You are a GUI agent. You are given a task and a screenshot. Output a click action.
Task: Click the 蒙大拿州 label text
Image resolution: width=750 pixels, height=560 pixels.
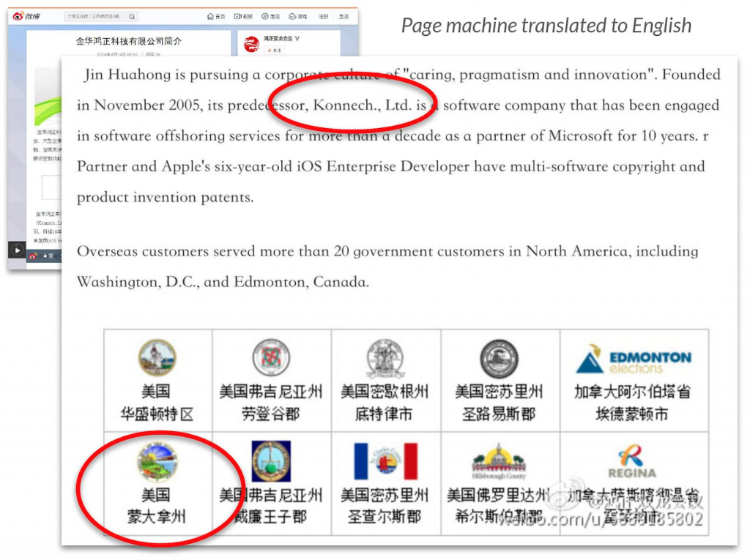click(x=157, y=517)
